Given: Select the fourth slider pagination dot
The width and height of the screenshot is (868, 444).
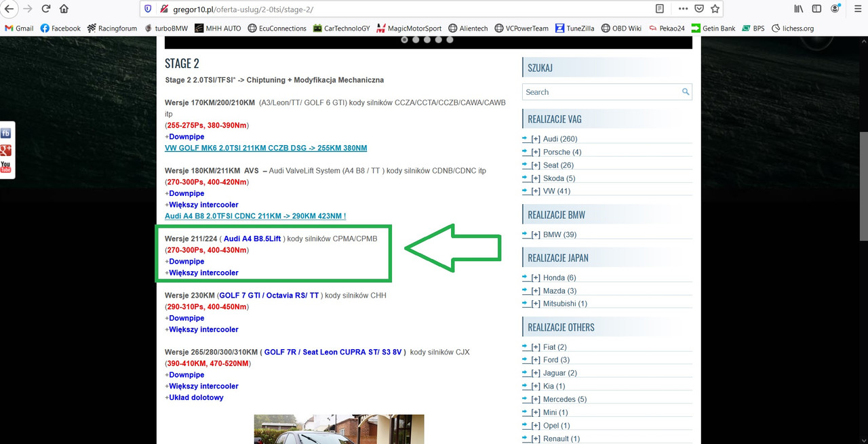Looking at the screenshot, I should coord(439,39).
